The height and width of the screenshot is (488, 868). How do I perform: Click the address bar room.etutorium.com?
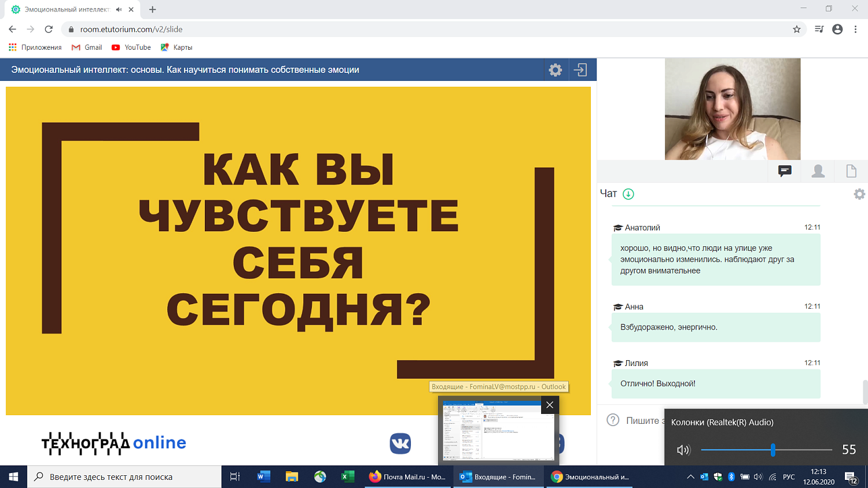coord(428,29)
